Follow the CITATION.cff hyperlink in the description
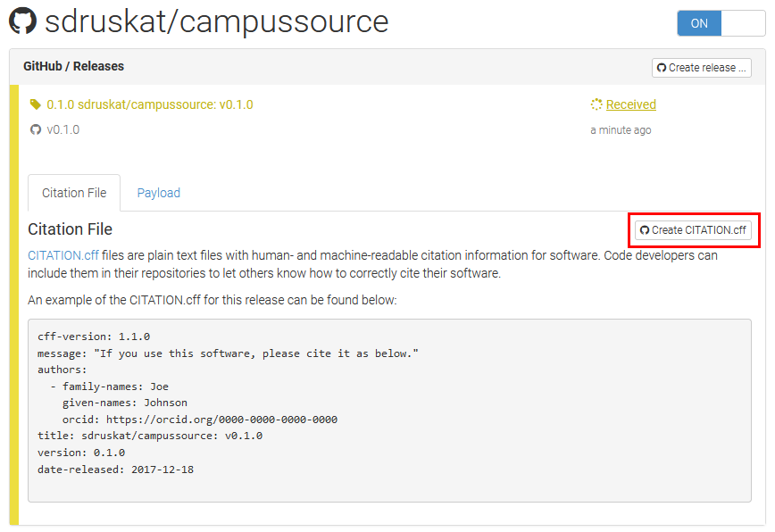 [63, 255]
